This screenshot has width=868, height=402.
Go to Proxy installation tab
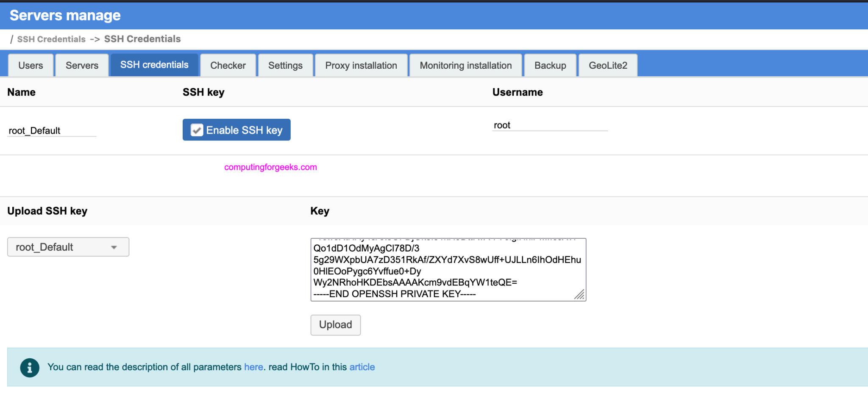pyautogui.click(x=361, y=65)
